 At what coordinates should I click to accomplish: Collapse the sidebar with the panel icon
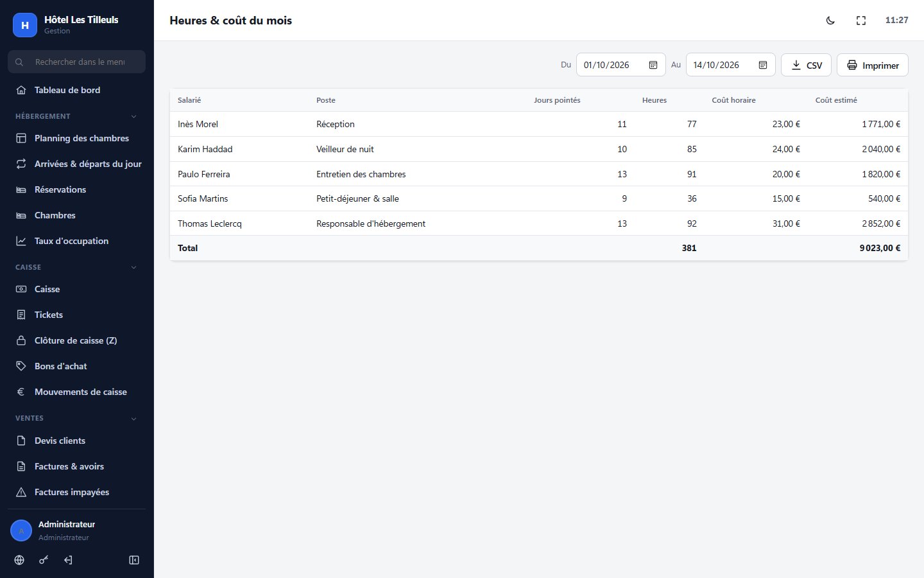click(x=134, y=560)
